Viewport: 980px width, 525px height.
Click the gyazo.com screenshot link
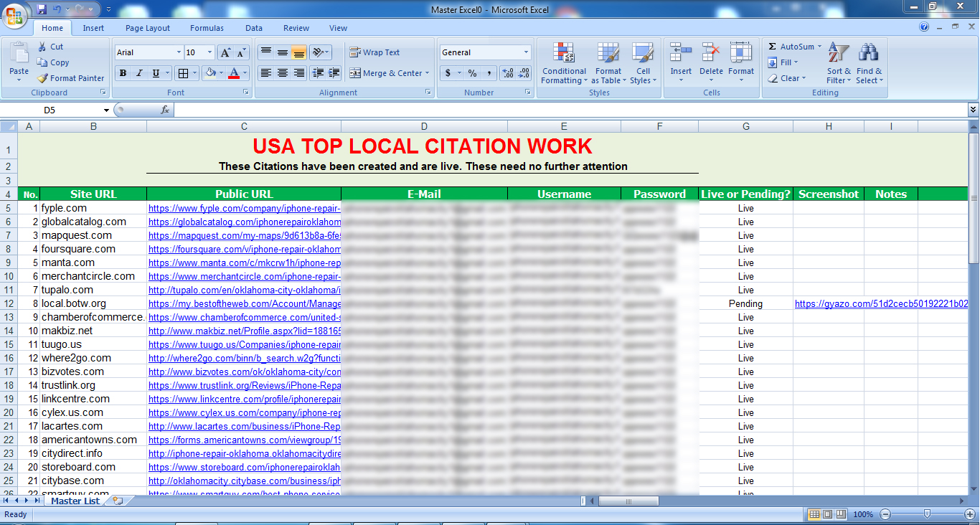pyautogui.click(x=881, y=304)
